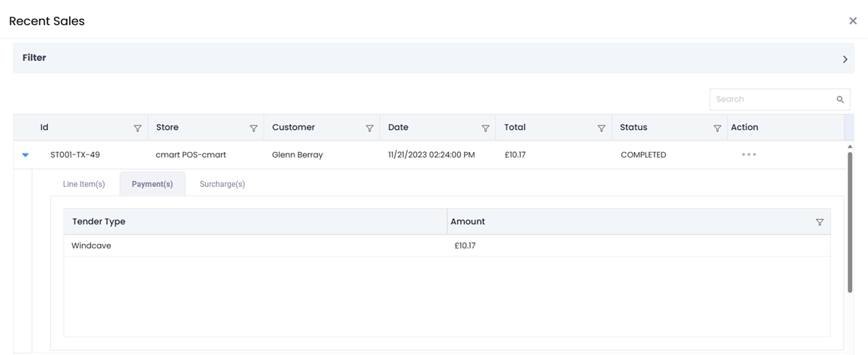
Task: Open the three-dots action menu for ST001-TX-49
Action: click(749, 154)
